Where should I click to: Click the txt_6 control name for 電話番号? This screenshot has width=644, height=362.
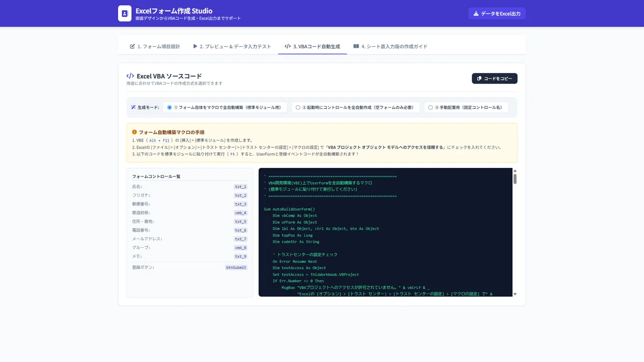pyautogui.click(x=240, y=230)
